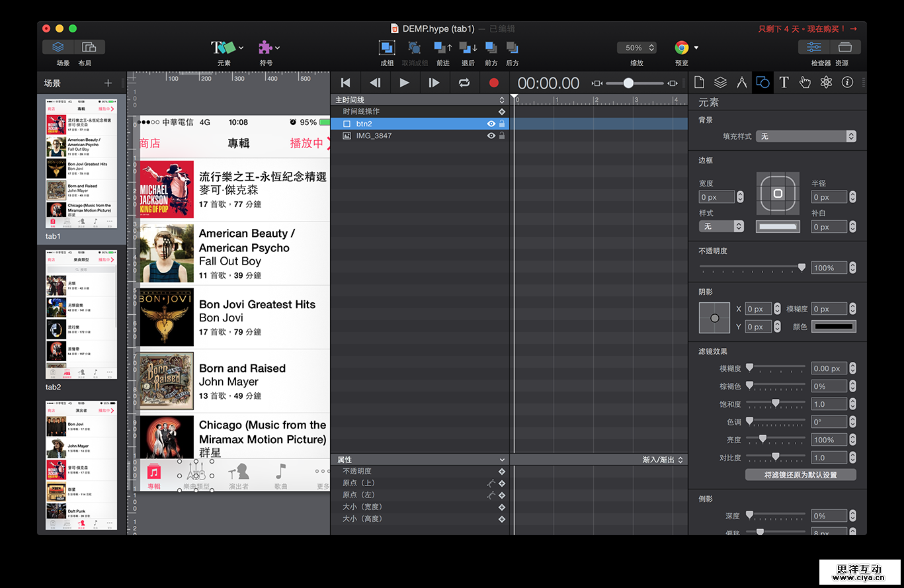
Task: Toggle loop playback icon
Action: [x=464, y=83]
